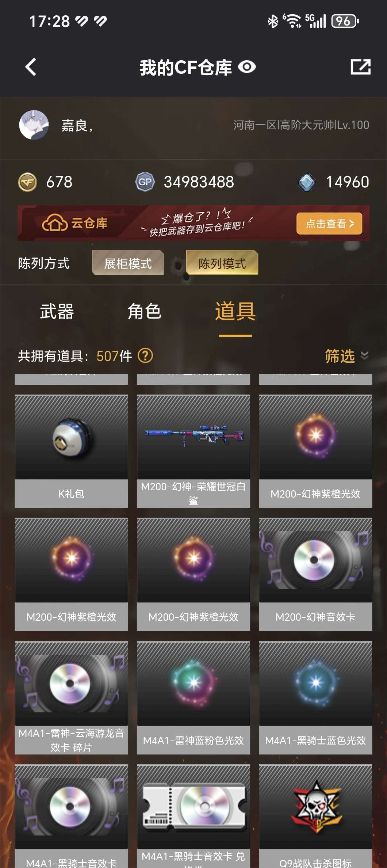Screen dimensions: 387x868
Task: Go back with the left arrow icon
Action: coord(31,67)
